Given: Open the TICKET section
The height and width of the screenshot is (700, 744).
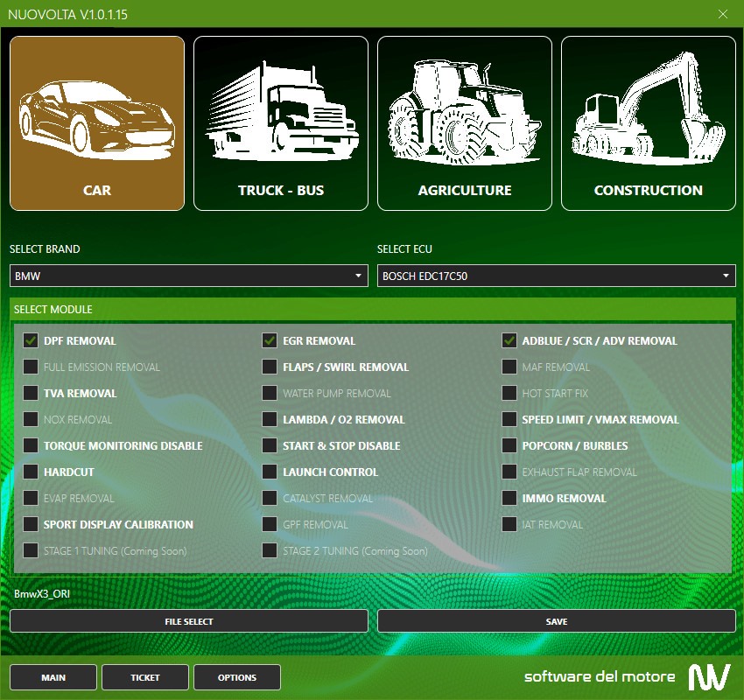Looking at the screenshot, I should point(145,677).
